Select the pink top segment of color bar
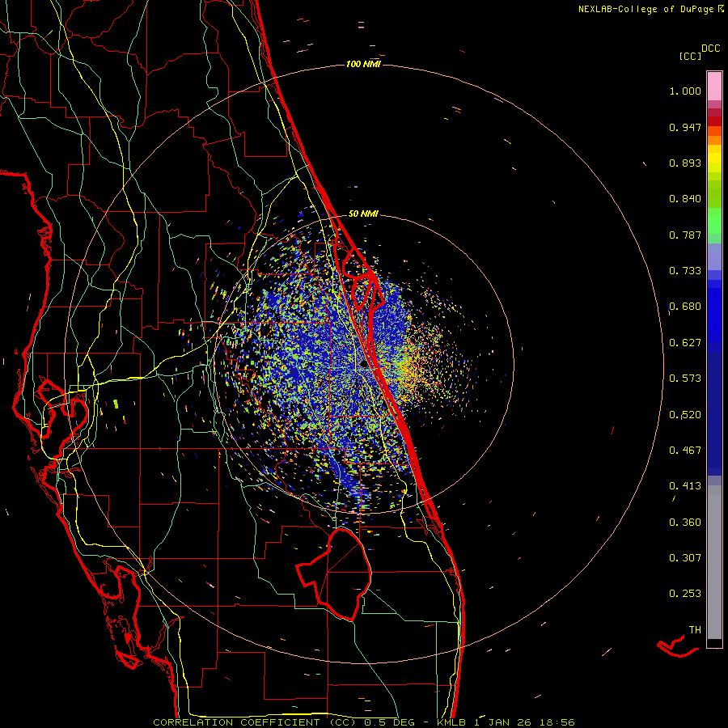Image resolution: width=728 pixels, height=728 pixels. pos(714,86)
